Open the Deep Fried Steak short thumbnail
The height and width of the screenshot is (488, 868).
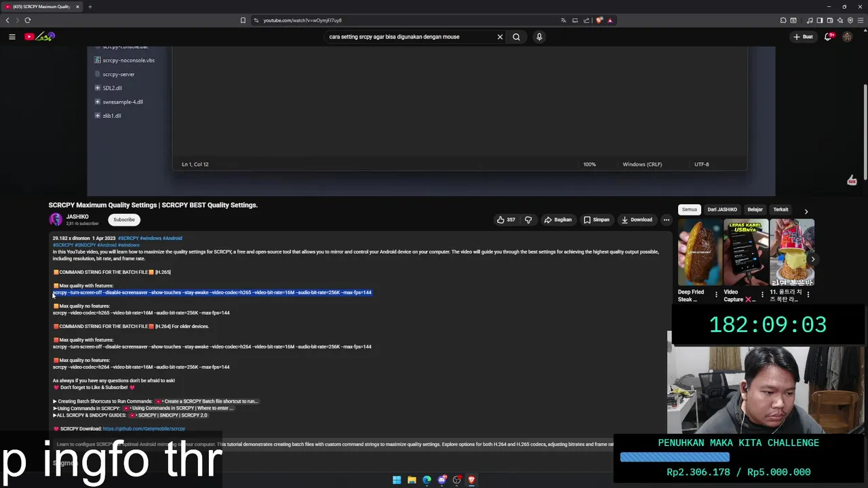[699, 252]
